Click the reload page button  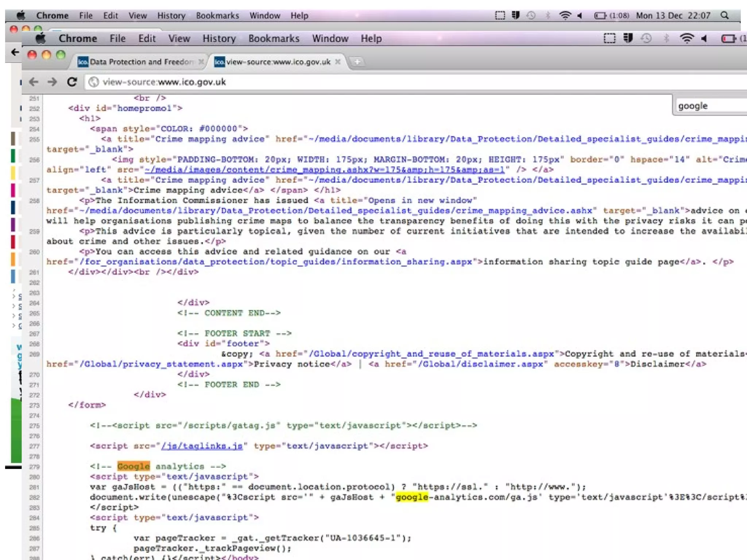point(72,82)
